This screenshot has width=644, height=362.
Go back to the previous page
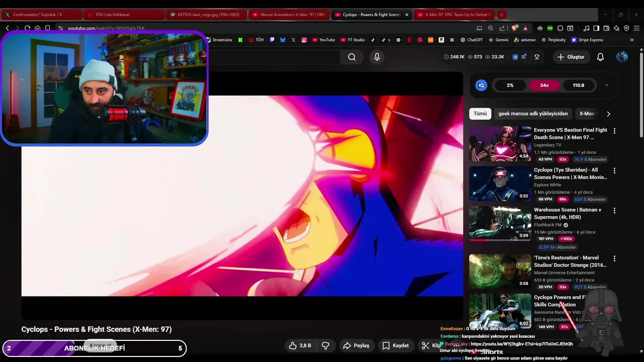(x=7, y=28)
